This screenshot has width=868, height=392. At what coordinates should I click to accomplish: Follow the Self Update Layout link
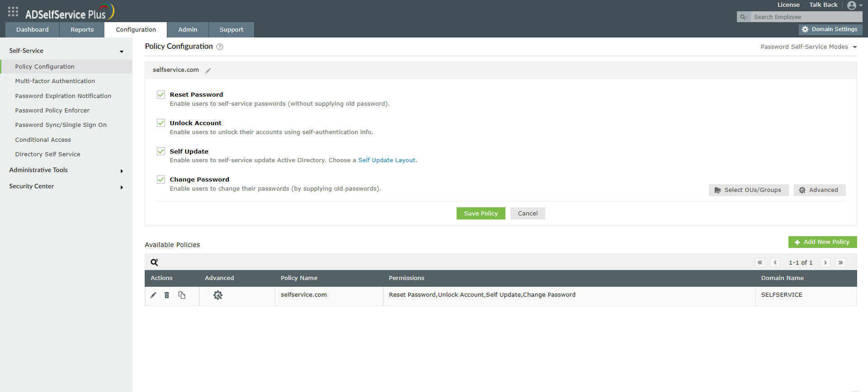pos(387,160)
